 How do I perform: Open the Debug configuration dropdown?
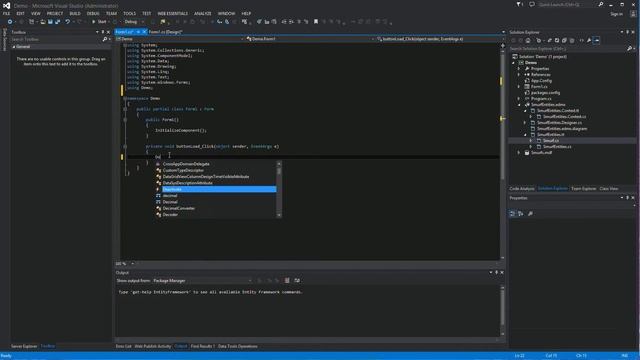pyautogui.click(x=135, y=22)
